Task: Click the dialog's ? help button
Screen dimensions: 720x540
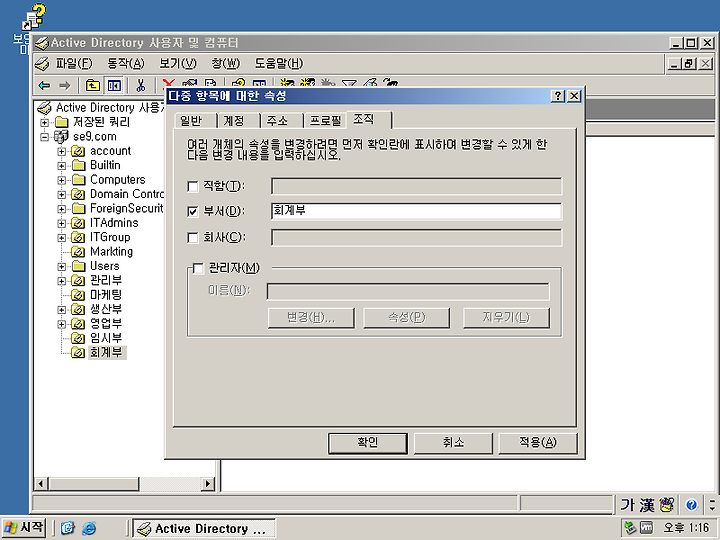Action: pos(557,96)
